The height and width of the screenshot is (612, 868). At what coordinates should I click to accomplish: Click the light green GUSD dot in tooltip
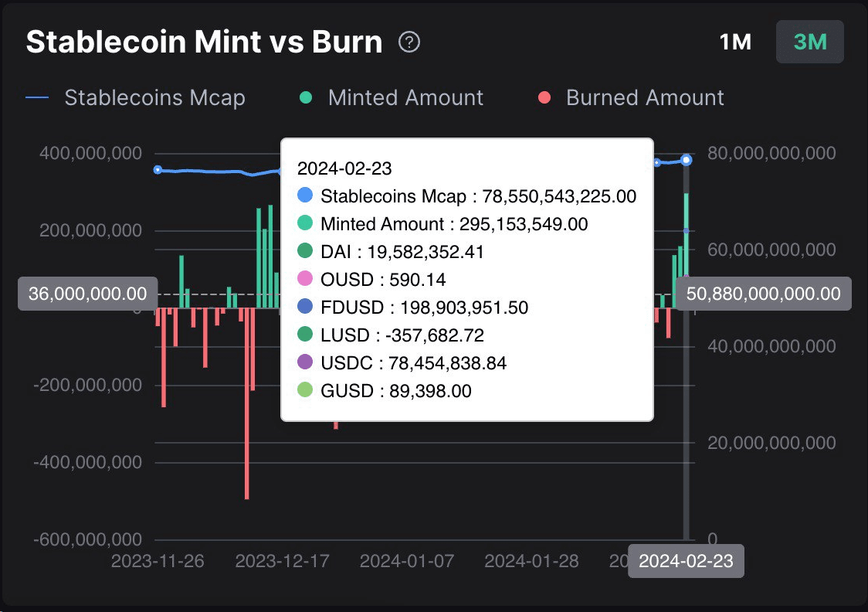(306, 390)
